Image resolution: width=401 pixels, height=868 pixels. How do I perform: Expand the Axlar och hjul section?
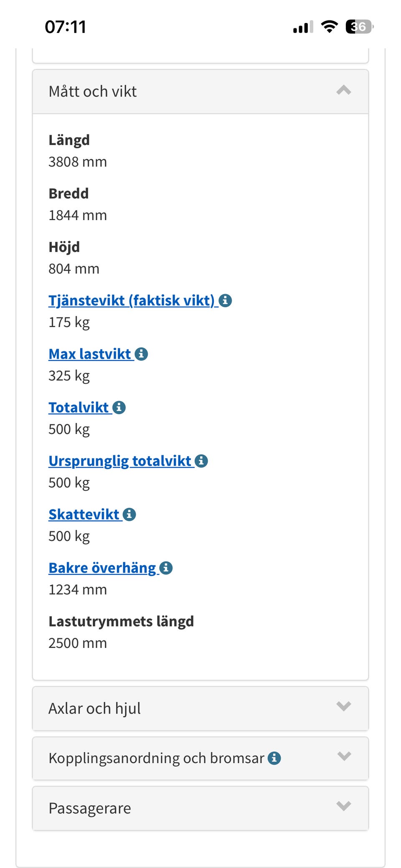click(x=343, y=706)
